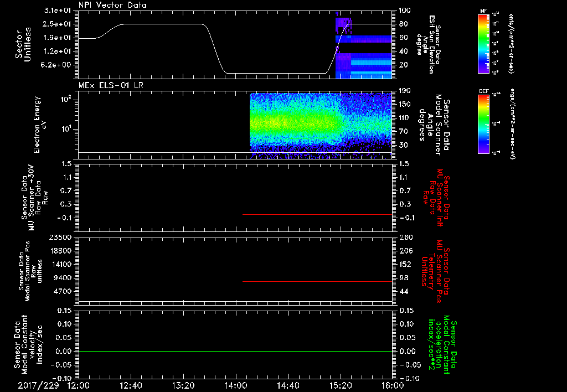Image resolution: width=567 pixels, height=392 pixels.
Task: Click the '18800' scanner position tick label
Action: click(x=60, y=251)
